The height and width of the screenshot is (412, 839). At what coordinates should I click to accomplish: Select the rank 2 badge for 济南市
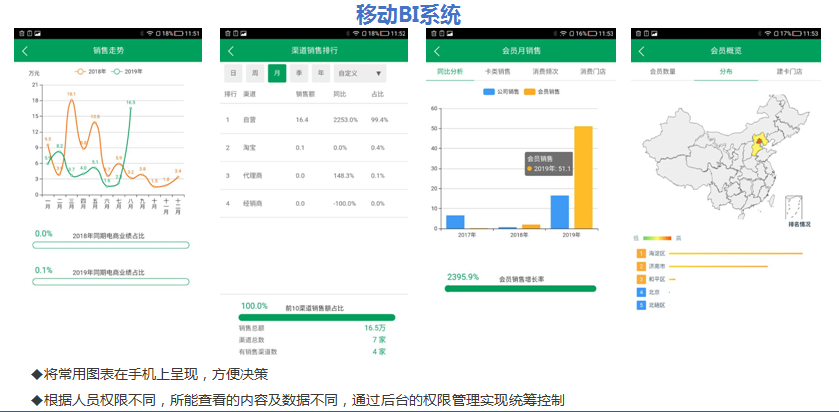point(641,266)
